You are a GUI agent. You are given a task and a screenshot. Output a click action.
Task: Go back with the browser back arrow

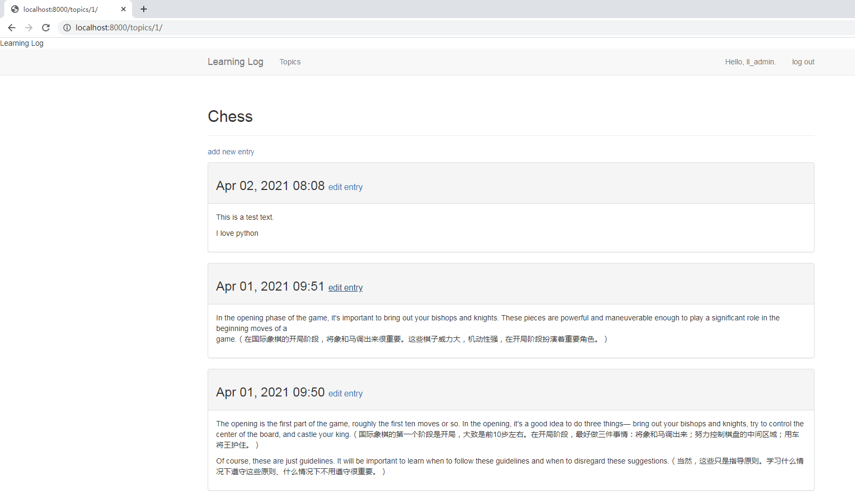(12, 28)
